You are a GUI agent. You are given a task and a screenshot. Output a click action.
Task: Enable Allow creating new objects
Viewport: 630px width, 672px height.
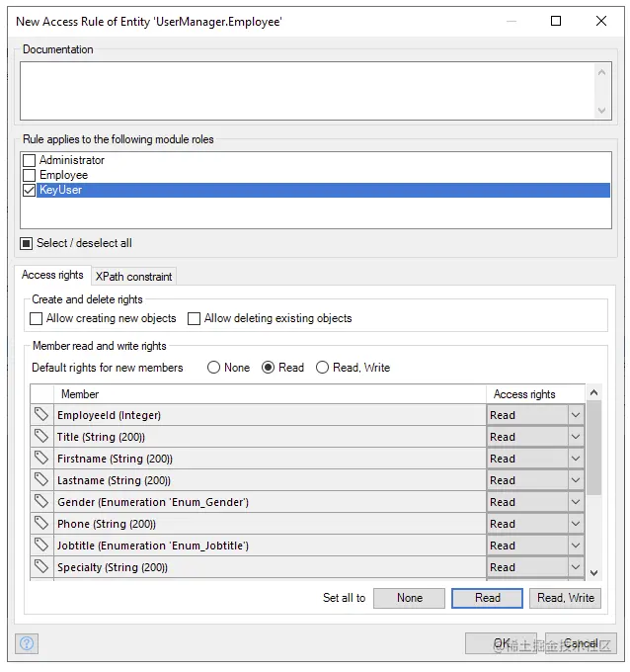click(x=36, y=318)
